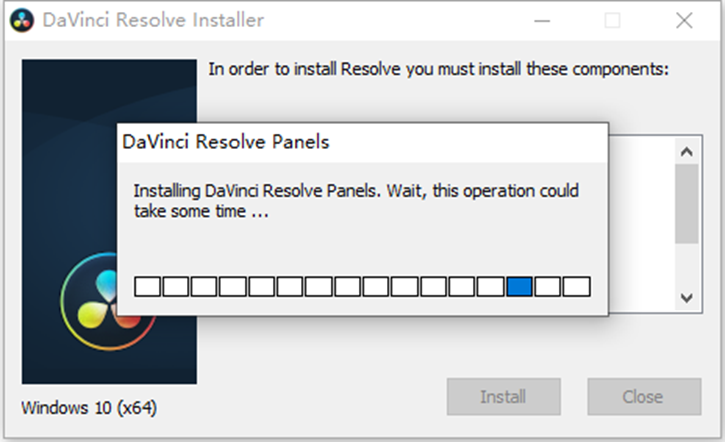Minimize the installer window
Viewport: 725px width, 442px height.
click(x=542, y=21)
